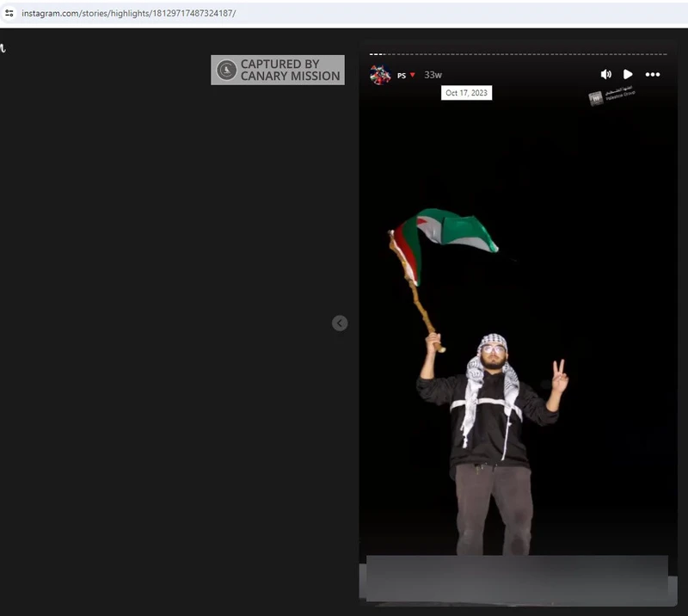
Task: Open site information icon in address bar
Action: [9, 13]
